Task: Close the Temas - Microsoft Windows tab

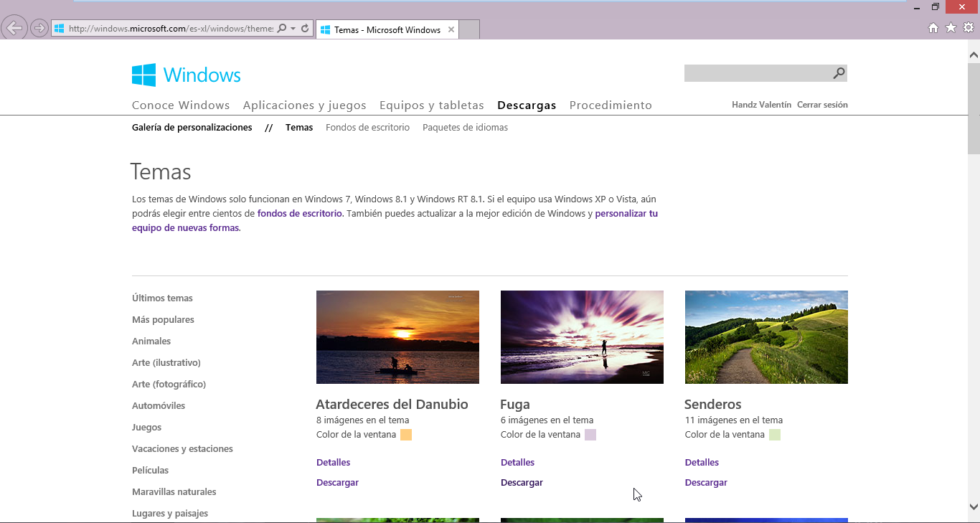Action: pos(451,29)
